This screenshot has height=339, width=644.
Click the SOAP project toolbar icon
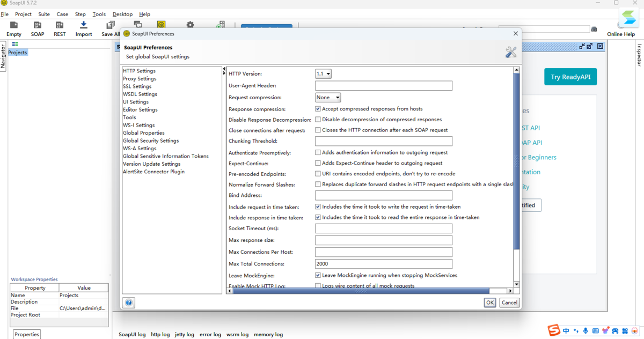pos(38,26)
